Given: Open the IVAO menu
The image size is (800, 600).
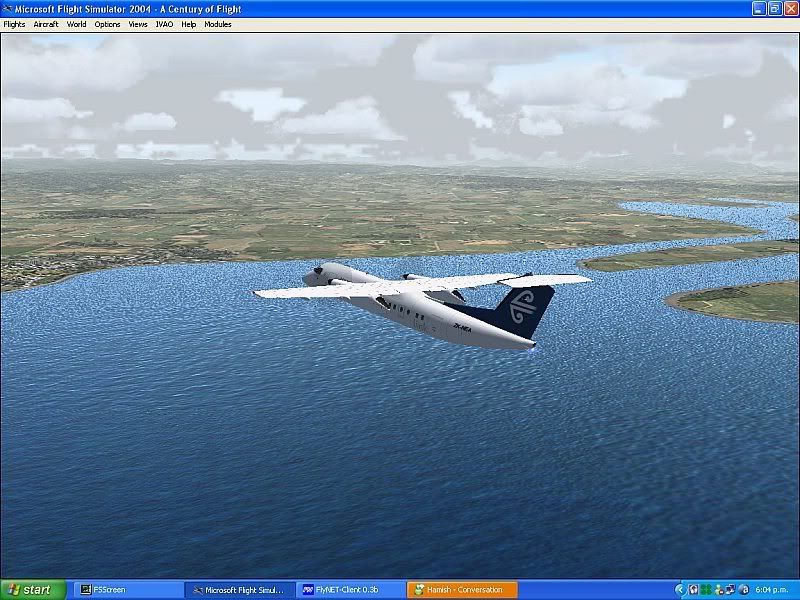Looking at the screenshot, I should pyautogui.click(x=164, y=24).
